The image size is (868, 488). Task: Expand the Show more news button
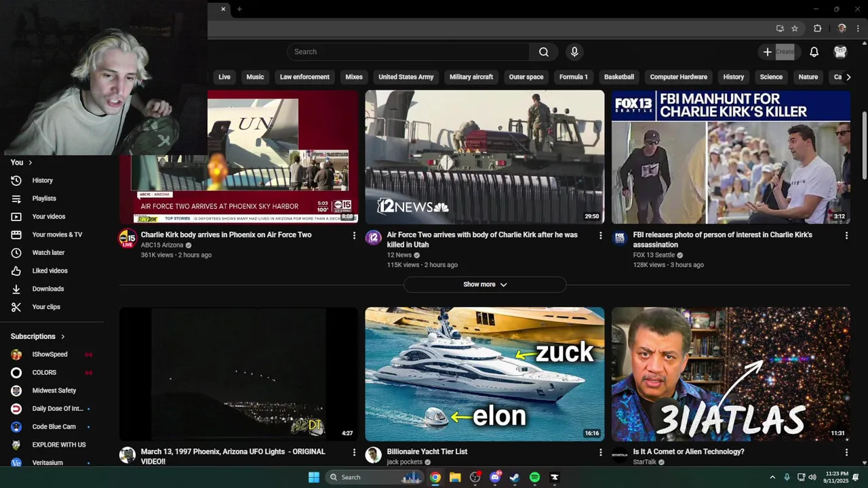pos(485,285)
